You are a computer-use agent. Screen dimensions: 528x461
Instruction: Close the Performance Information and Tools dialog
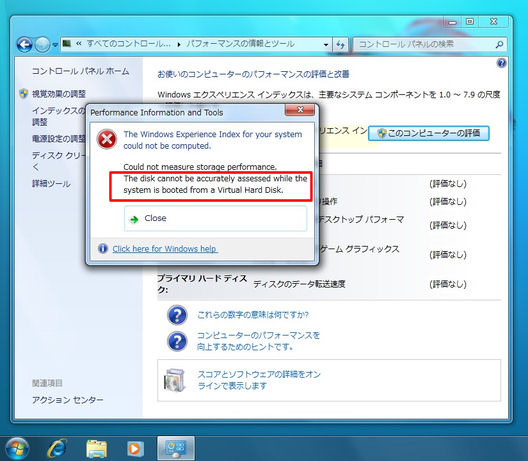300,110
